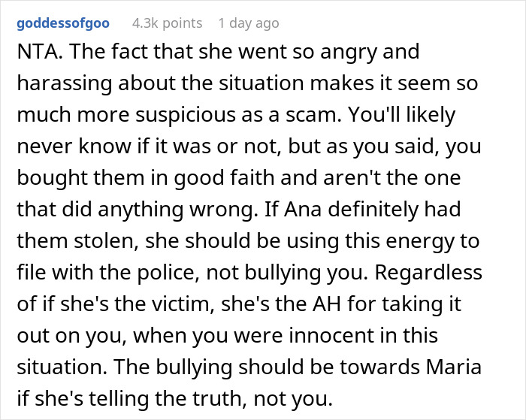Click the 4.3k points score
The width and height of the screenshot is (526, 420).
(x=167, y=23)
